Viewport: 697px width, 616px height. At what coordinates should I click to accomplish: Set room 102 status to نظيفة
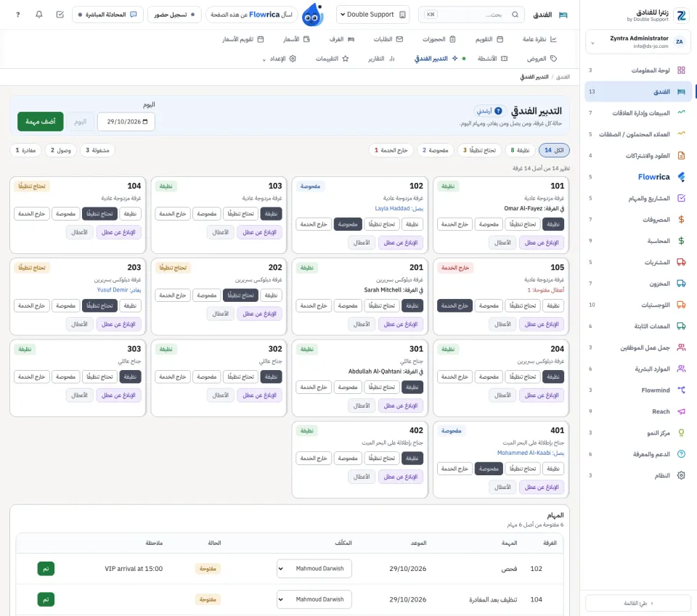[412, 224]
